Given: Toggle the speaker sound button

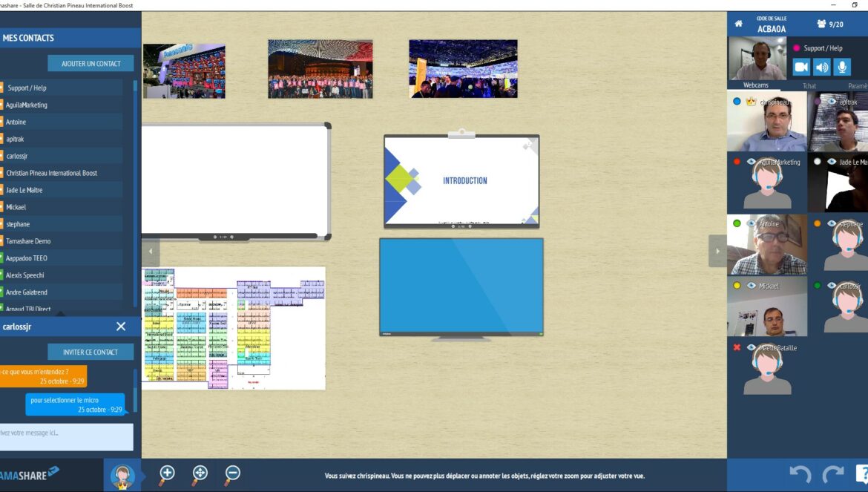Looking at the screenshot, I should tap(821, 68).
